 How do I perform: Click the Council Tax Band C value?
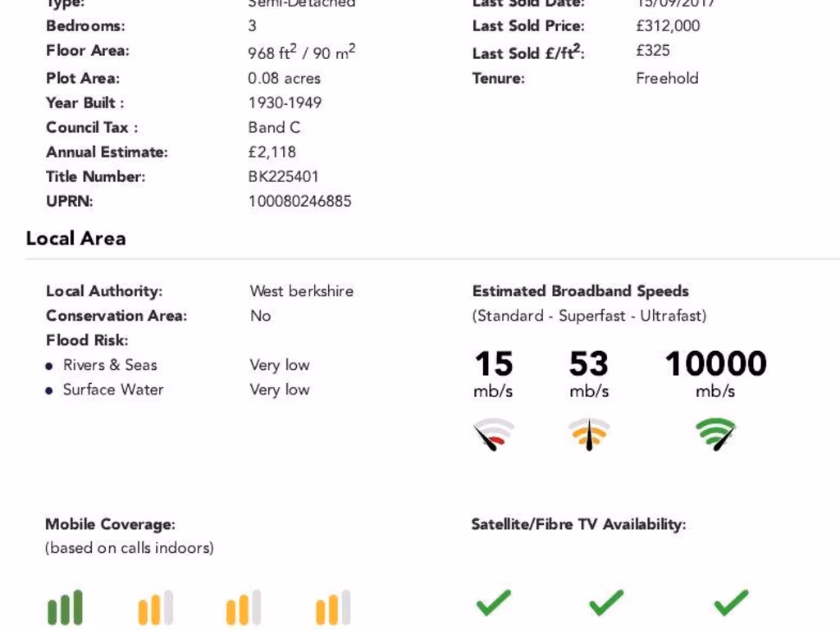click(x=274, y=127)
